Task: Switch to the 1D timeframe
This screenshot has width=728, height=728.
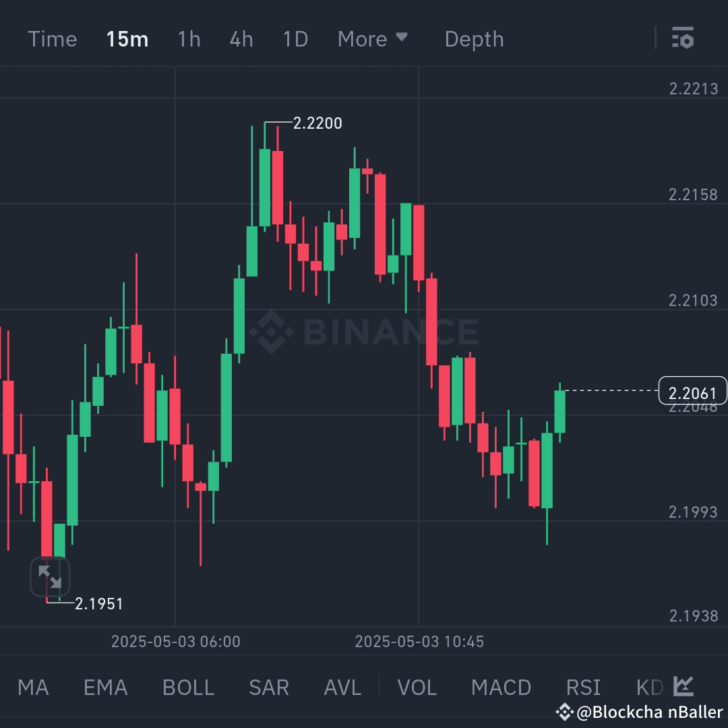Action: (x=295, y=38)
